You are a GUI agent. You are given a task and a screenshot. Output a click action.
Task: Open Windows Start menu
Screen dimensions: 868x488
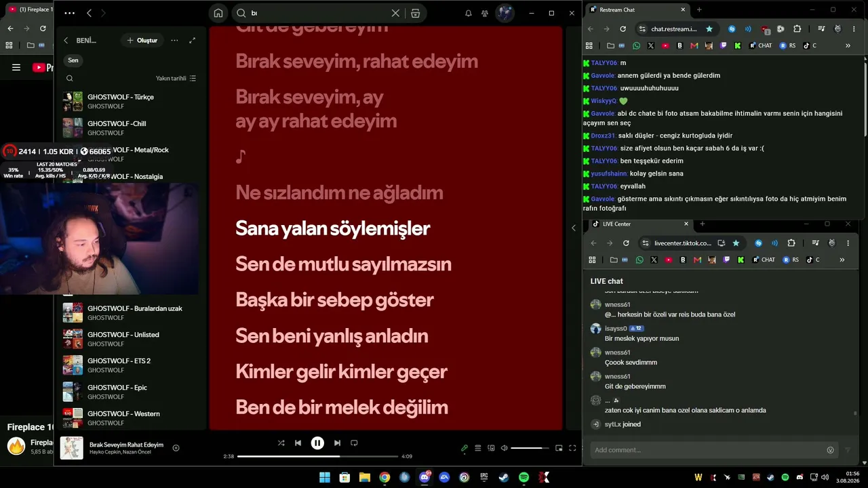click(x=325, y=477)
